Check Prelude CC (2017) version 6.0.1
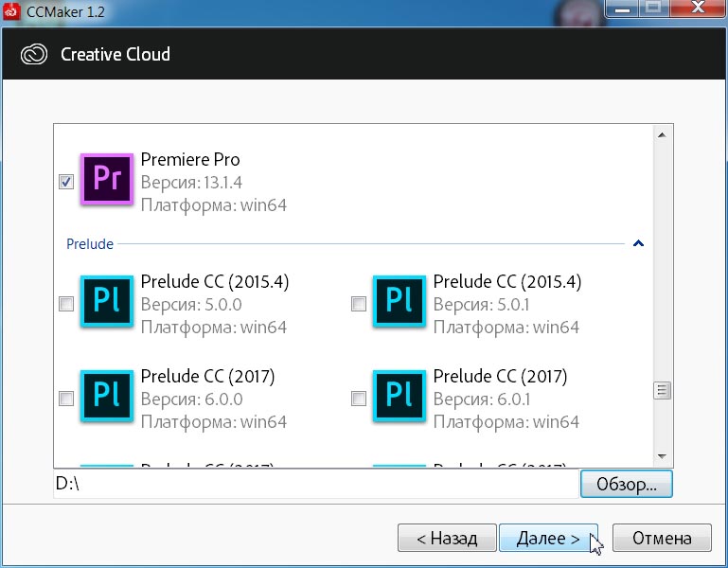 pos(359,399)
